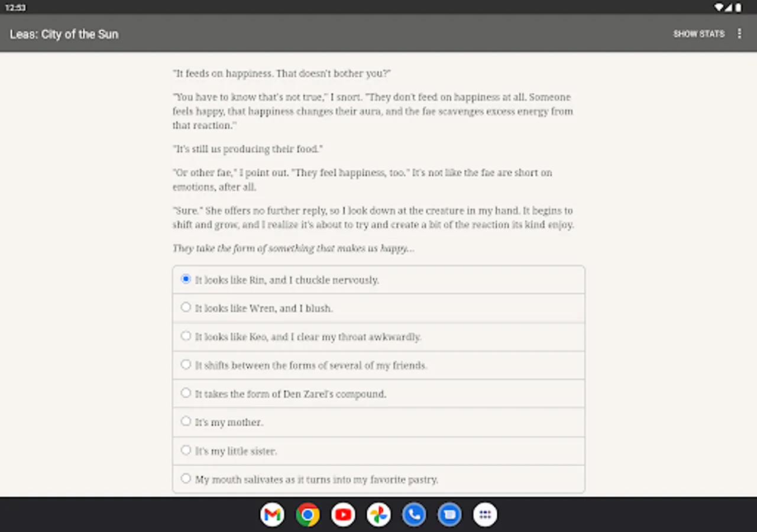Pick the "favorite pastry" option
757x532 pixels.
[x=378, y=479]
